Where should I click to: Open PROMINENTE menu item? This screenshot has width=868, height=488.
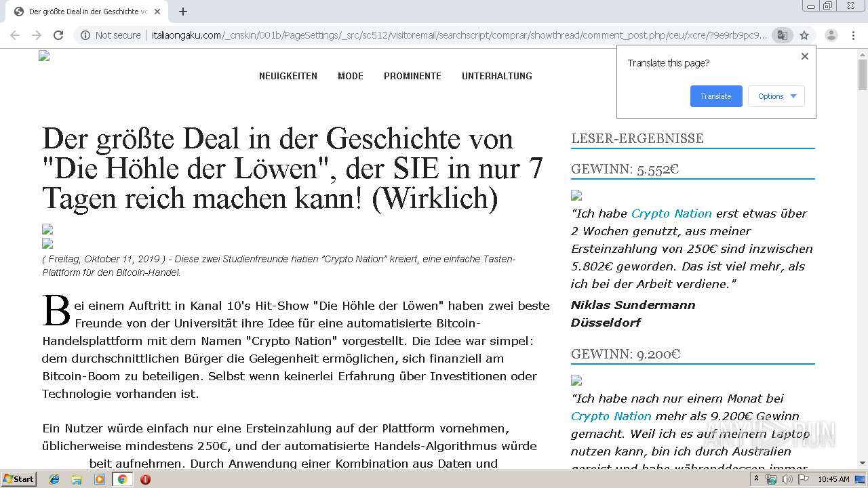coord(412,76)
